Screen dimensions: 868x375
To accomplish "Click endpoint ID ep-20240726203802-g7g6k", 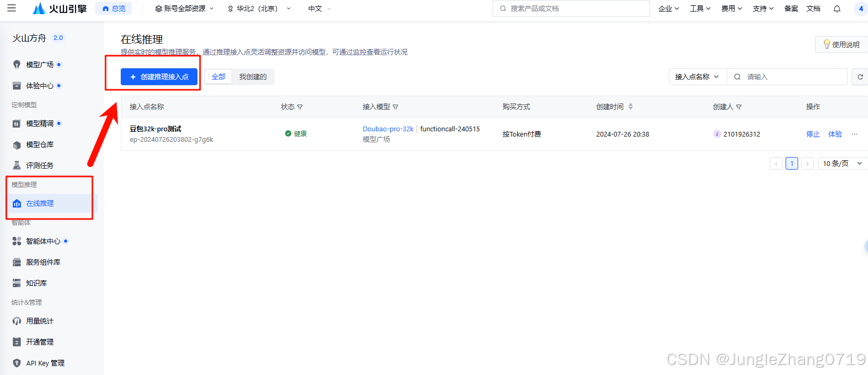I will click(171, 140).
